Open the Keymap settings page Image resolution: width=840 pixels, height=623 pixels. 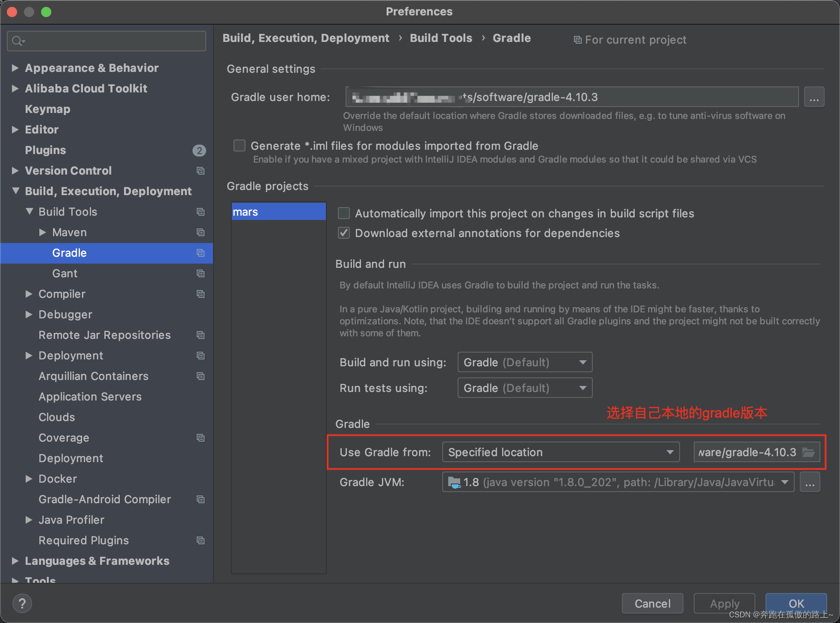(47, 109)
